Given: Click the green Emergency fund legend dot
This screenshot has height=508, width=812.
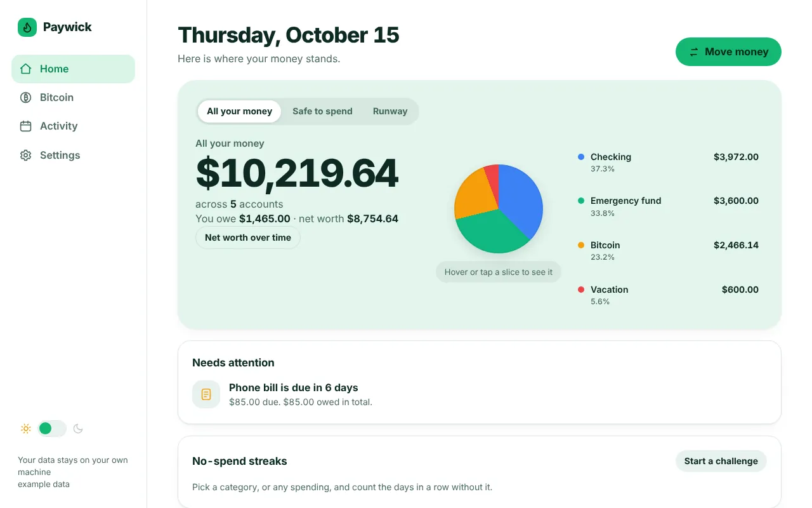Looking at the screenshot, I should 581,201.
